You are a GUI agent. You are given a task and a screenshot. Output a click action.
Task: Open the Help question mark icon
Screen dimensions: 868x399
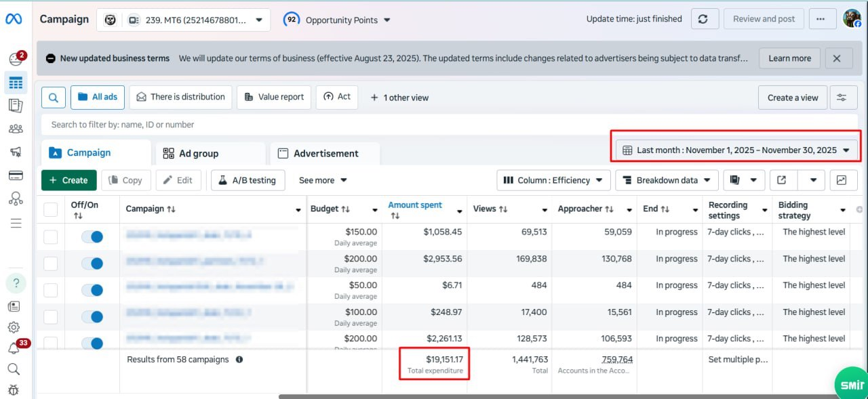coord(16,283)
